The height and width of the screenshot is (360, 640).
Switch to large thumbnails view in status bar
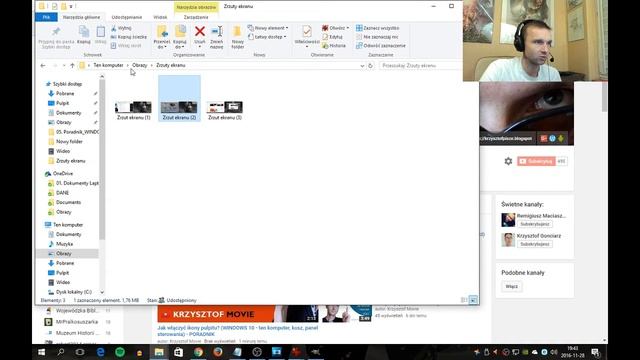pos(473,300)
